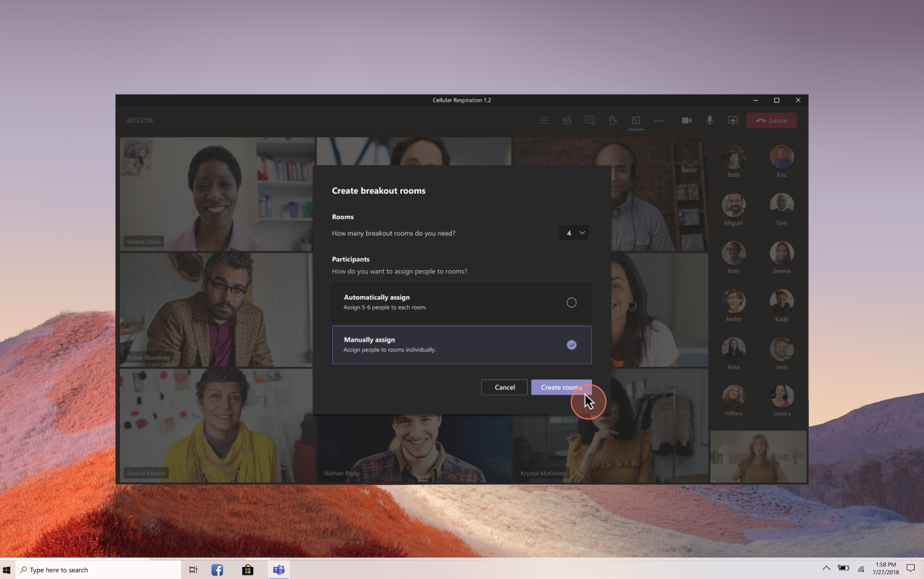This screenshot has width=924, height=579.
Task: Open the battery status flyout
Action: click(x=842, y=569)
